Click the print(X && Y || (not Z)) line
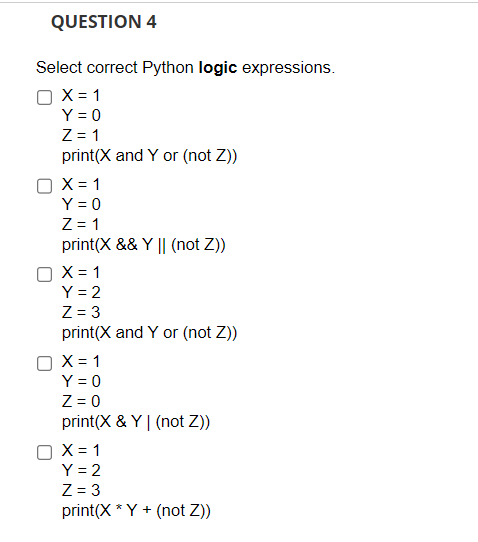The width and height of the screenshot is (478, 542). (x=144, y=245)
